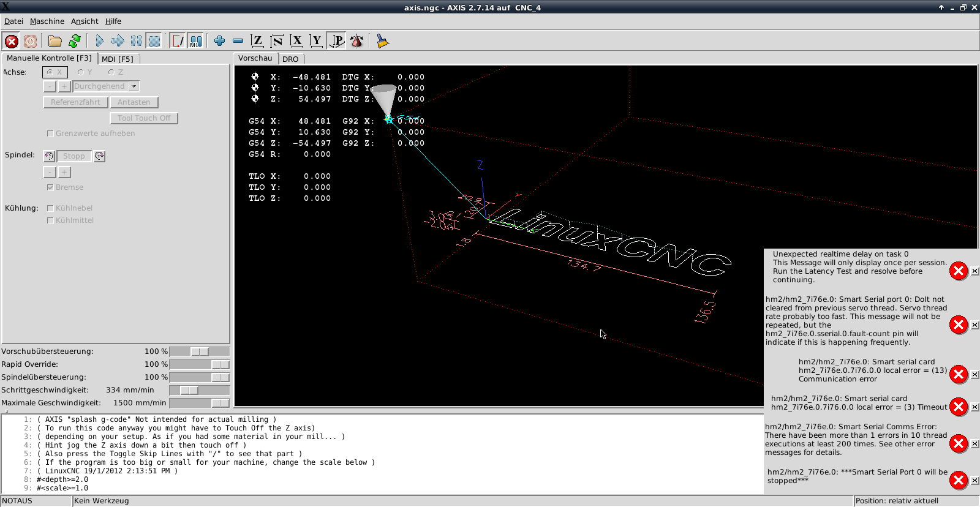Toggle skip lines with slash icon
The width and height of the screenshot is (980, 507).
coord(178,41)
